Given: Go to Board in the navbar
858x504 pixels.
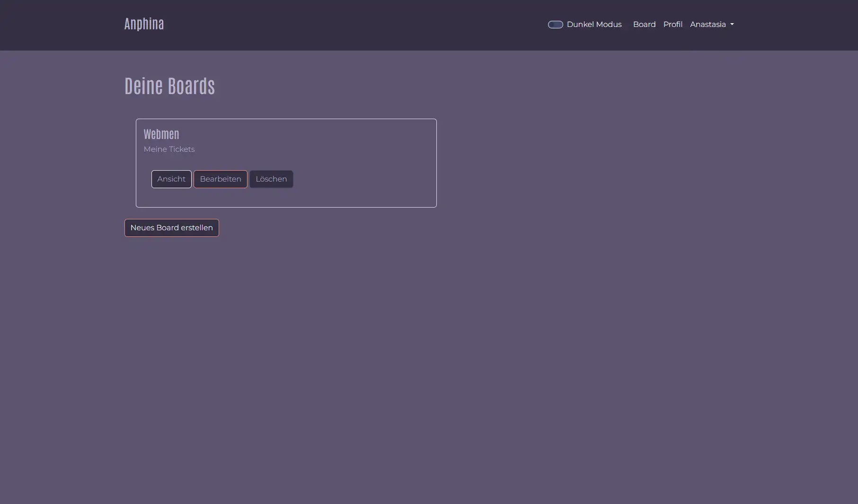Looking at the screenshot, I should tap(644, 25).
